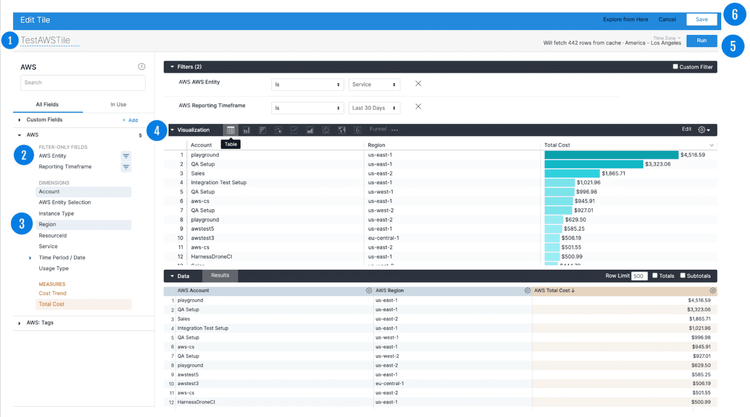750x417 pixels.
Task: Remove the AWS Entity filter with X
Action: [x=418, y=84]
